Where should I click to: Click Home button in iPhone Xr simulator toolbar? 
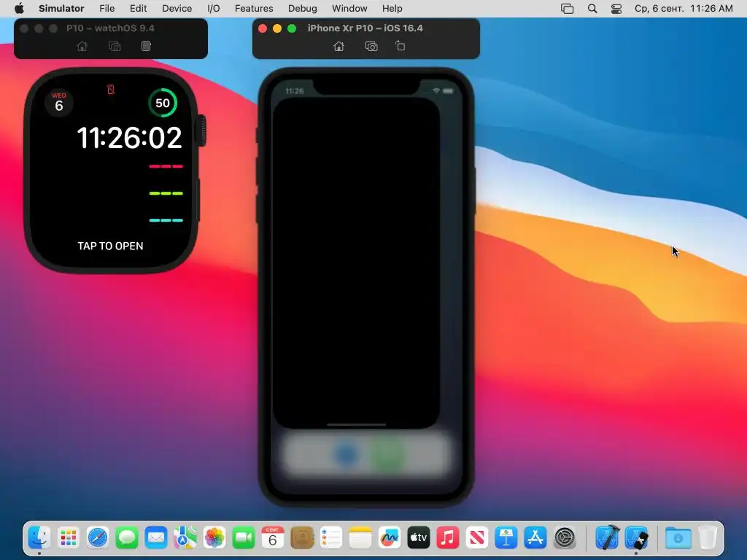point(338,46)
